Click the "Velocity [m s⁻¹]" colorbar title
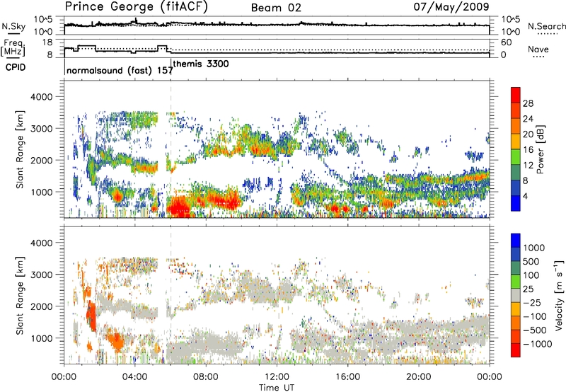Viewport: 566px width, 392px height. pyautogui.click(x=559, y=295)
